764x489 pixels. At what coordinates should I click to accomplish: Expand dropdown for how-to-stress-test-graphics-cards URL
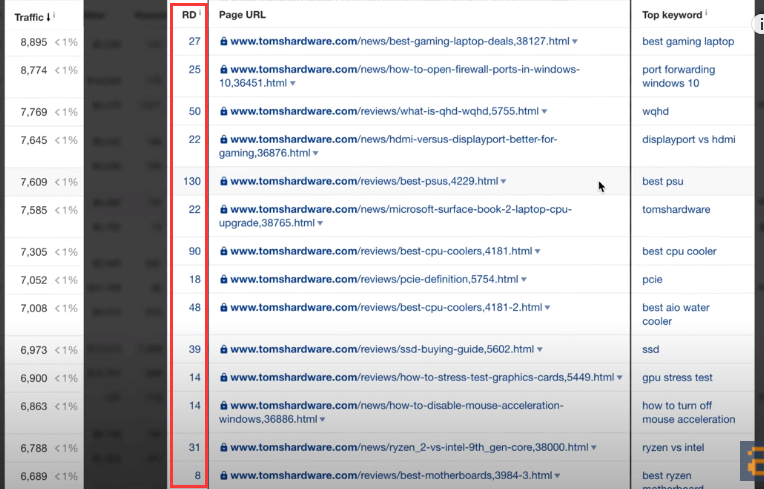pyautogui.click(x=619, y=378)
